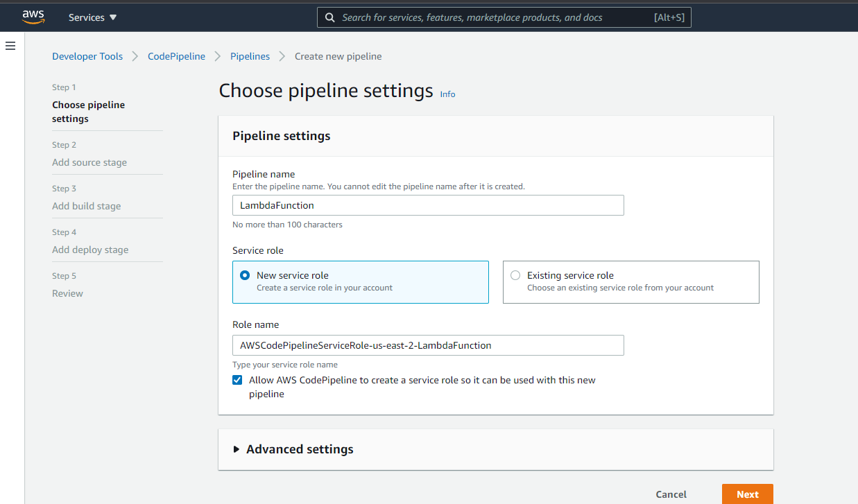
Task: Navigate to the Pipelines breadcrumb
Action: (x=250, y=56)
